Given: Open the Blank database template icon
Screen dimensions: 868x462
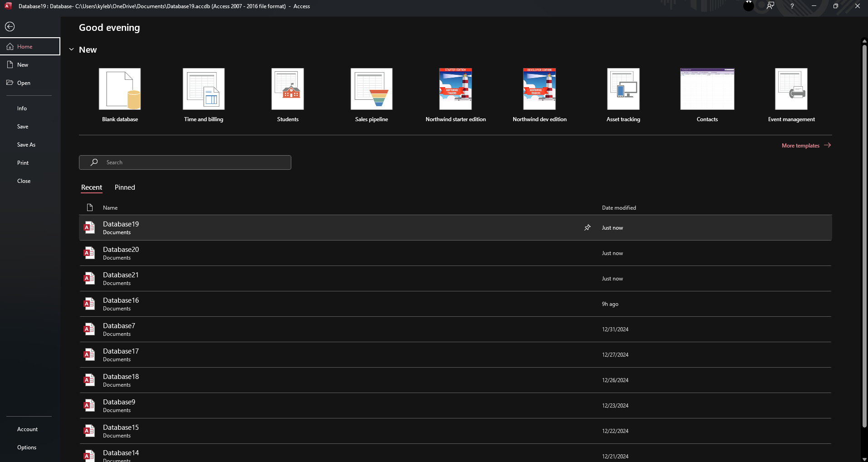Looking at the screenshot, I should [x=120, y=89].
